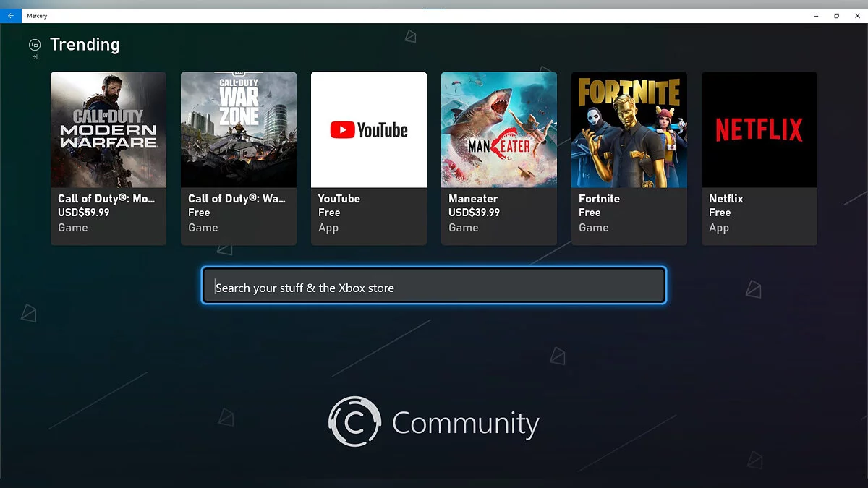Close the Mercury window
This screenshot has width=868, height=488.
coord(857,16)
